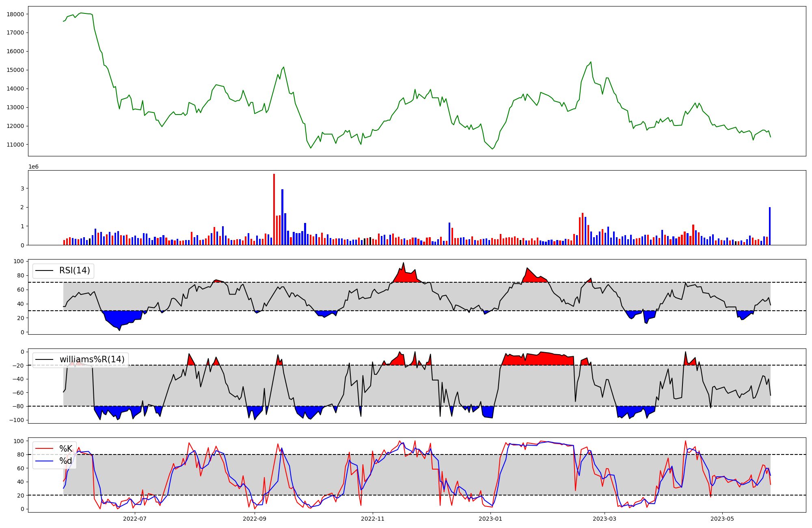Click the 18000 price axis label
This screenshot has height=528, width=812.
(15, 14)
